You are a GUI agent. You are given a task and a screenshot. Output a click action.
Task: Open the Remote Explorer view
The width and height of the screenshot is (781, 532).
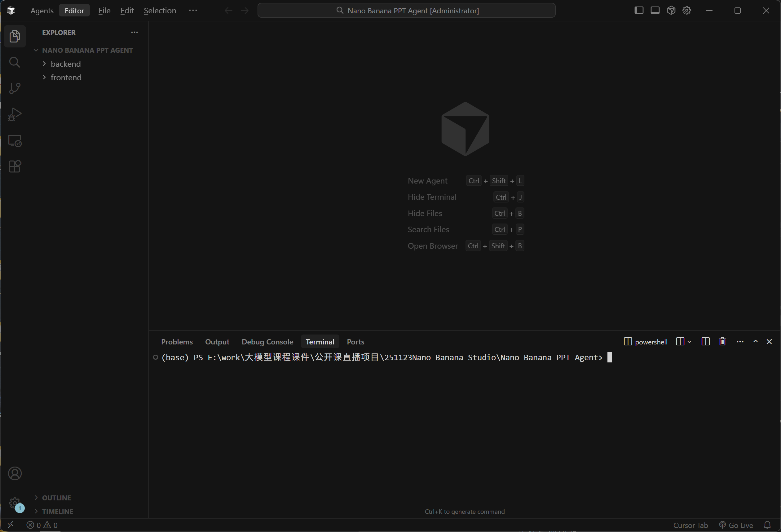point(15,141)
